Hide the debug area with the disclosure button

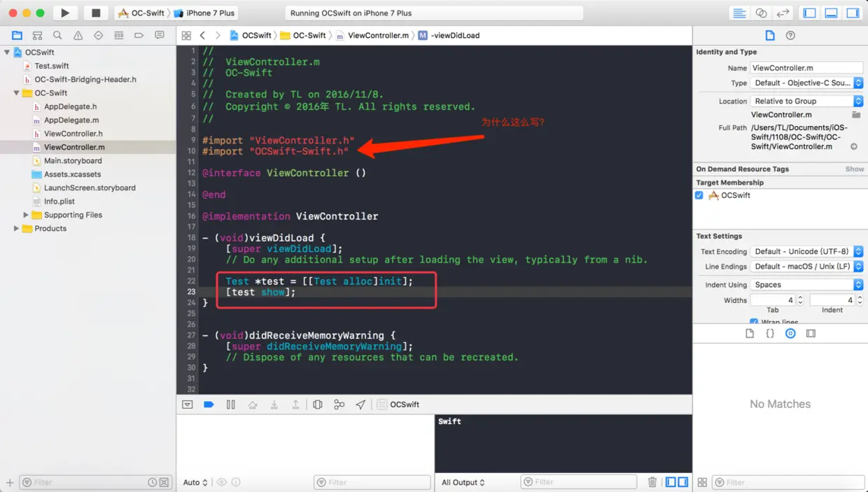[187, 405]
